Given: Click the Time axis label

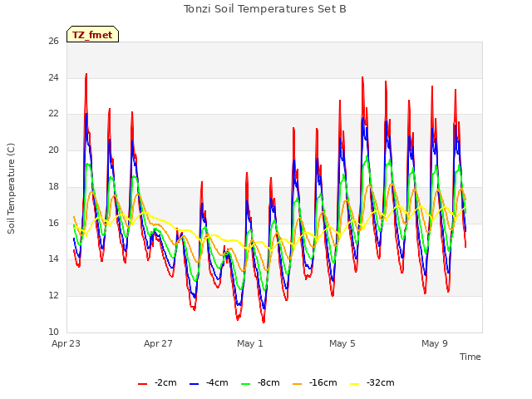Looking at the screenshot, I should [470, 357].
